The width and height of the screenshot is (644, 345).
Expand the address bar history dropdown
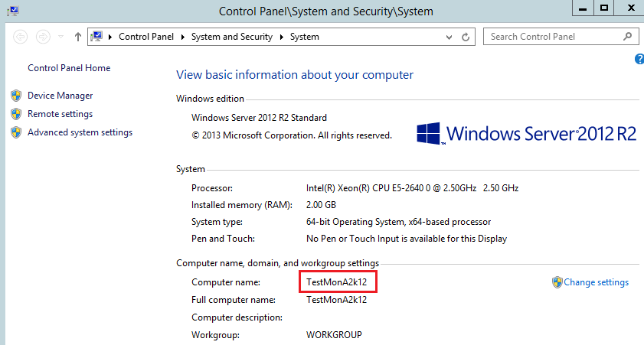448,37
